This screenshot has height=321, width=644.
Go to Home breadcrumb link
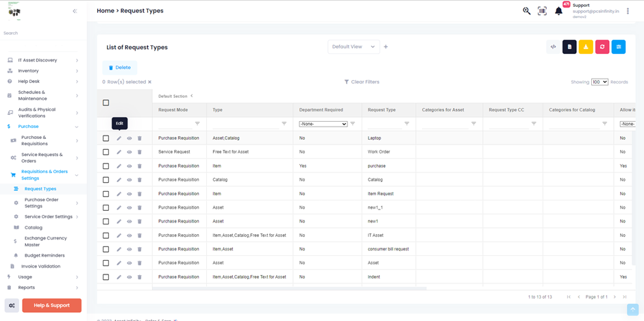(x=105, y=11)
